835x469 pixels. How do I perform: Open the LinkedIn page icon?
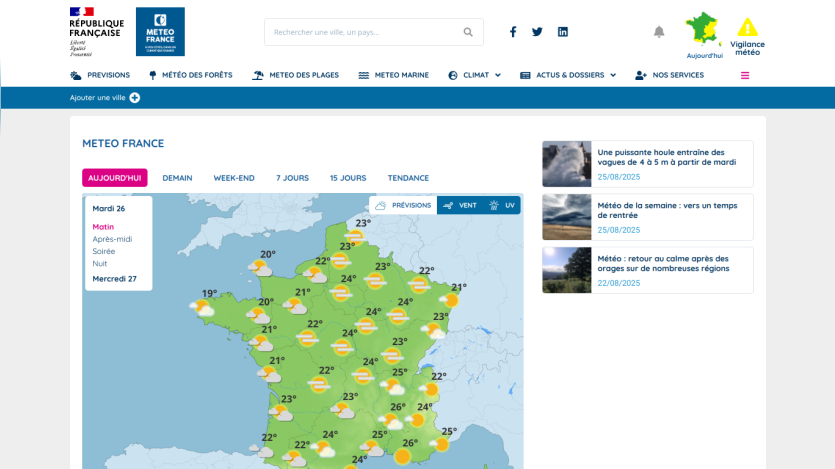[563, 32]
